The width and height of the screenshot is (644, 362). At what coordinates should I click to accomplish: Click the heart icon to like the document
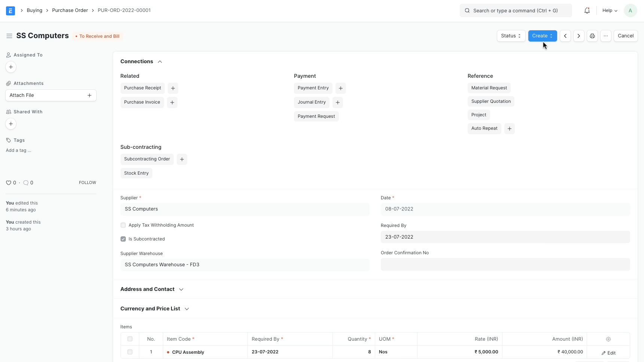coord(9,183)
